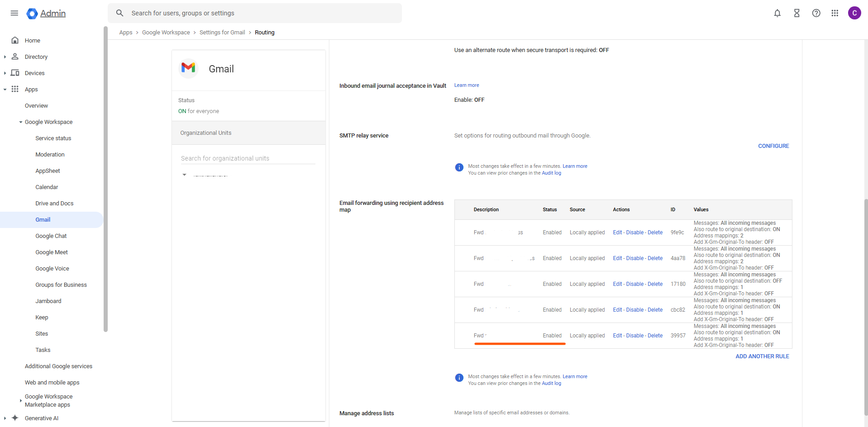Open Audit log link below forwarding table
The width and height of the screenshot is (868, 427).
coord(551,383)
